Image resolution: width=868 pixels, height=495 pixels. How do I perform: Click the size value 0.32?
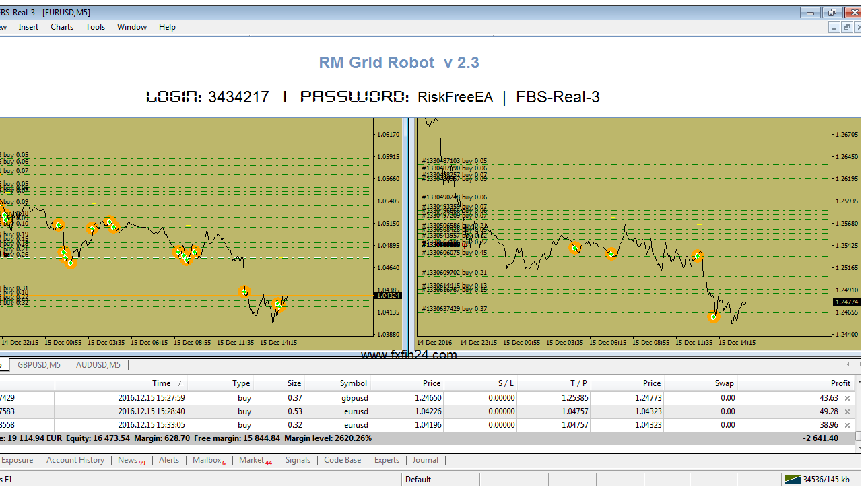pos(295,425)
